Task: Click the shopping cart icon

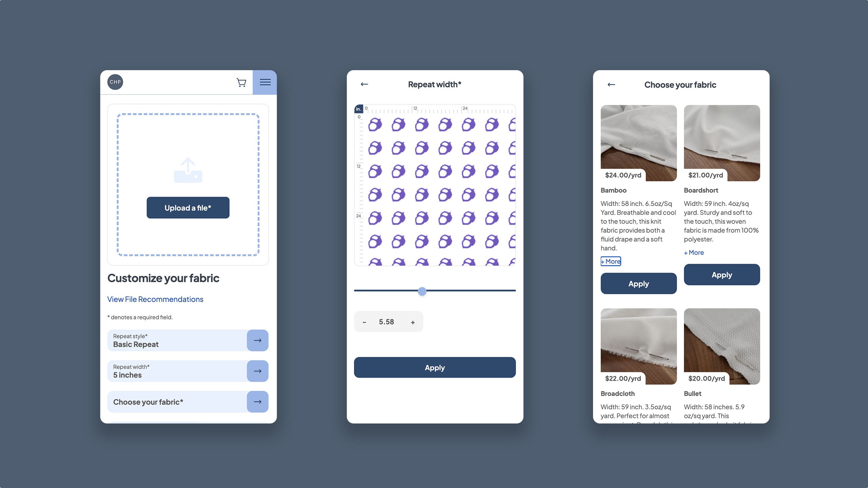Action: (x=241, y=82)
